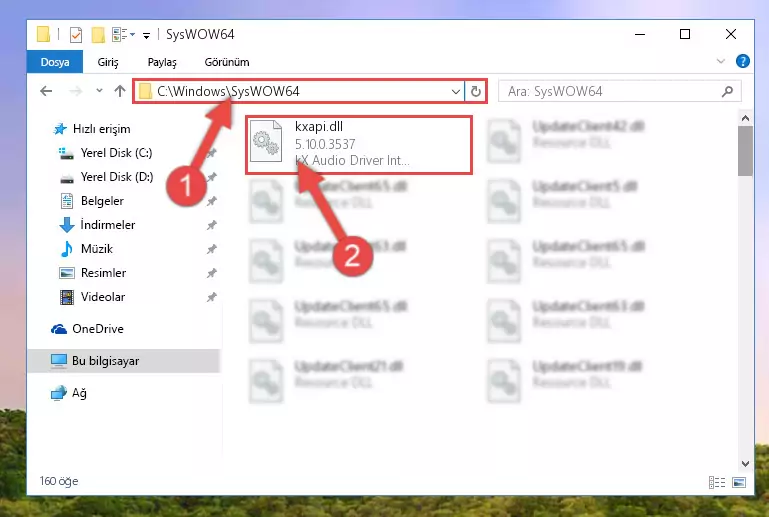Open the Customize Quick Access Toolbar dropdown
The width and height of the screenshot is (769, 517).
tap(146, 35)
